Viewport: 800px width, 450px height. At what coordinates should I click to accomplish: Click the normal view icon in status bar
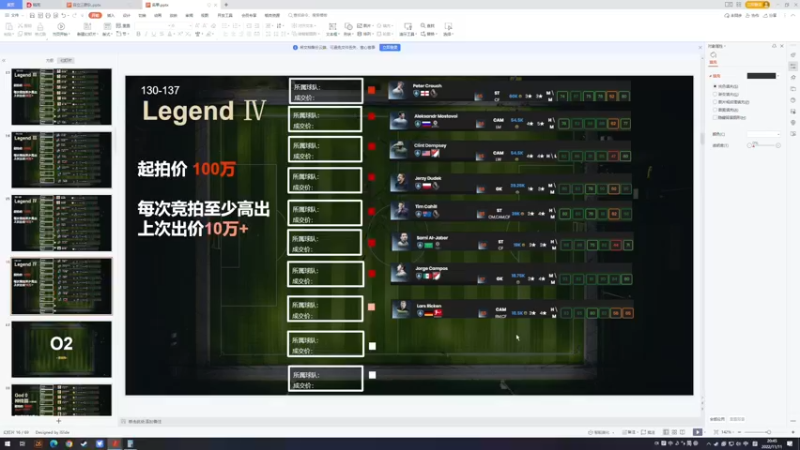click(x=666, y=432)
